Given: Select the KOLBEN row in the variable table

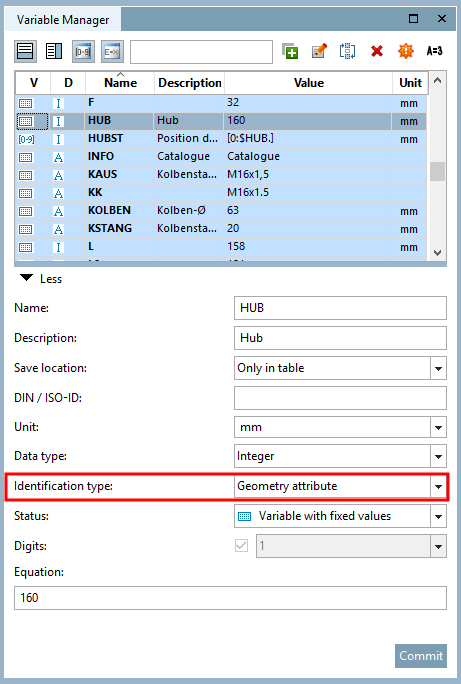Looking at the screenshot, I should [221, 211].
